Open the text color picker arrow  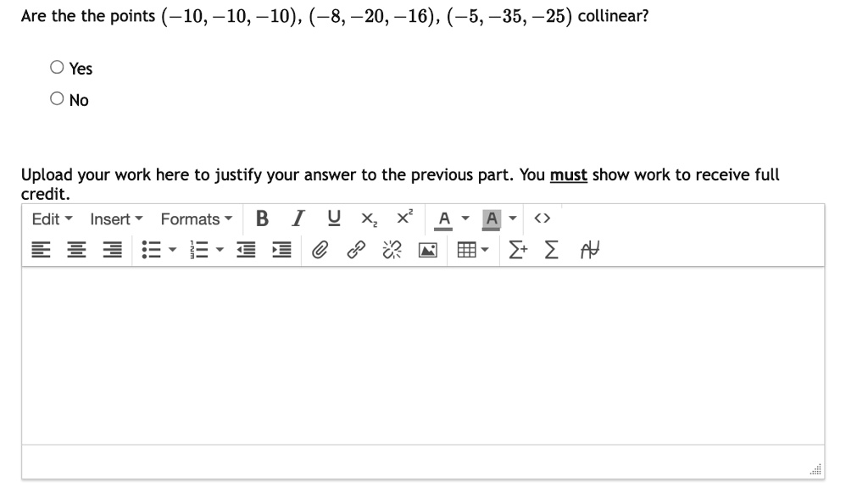(x=465, y=219)
